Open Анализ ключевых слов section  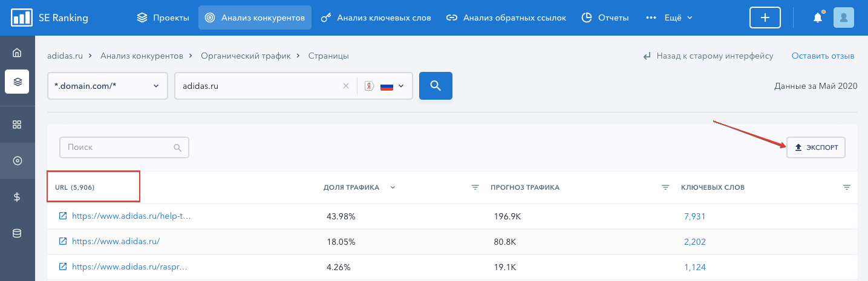tap(376, 18)
